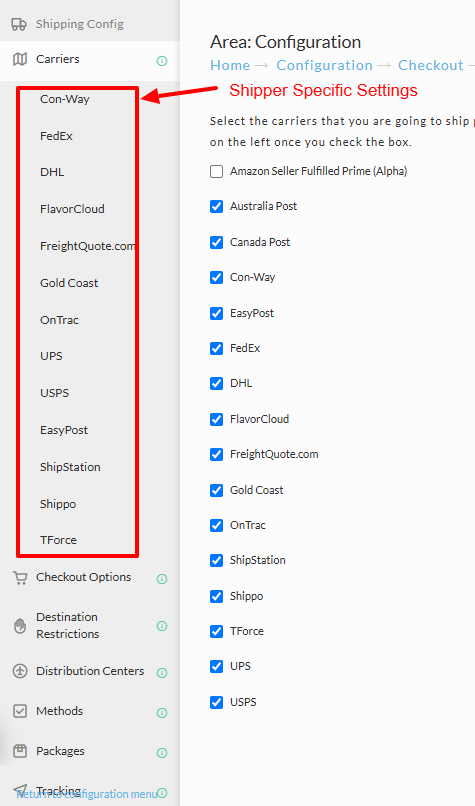Click the Checkout Options cart icon
Viewport: 475px width, 806px height.
pos(20,578)
